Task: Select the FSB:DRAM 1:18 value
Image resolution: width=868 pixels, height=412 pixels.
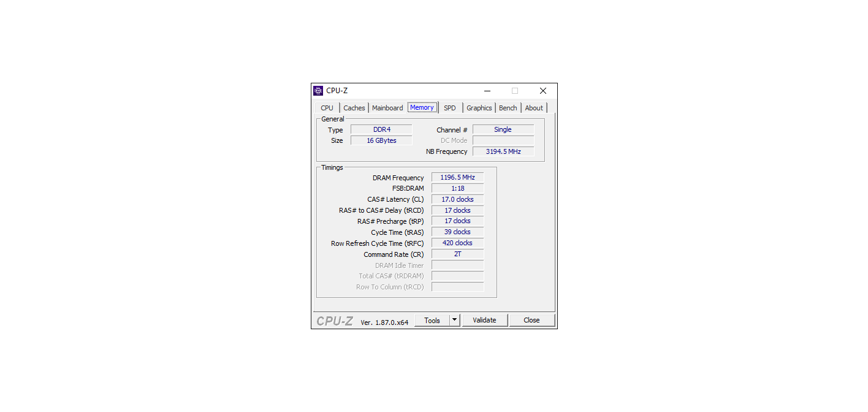Action: 458,189
